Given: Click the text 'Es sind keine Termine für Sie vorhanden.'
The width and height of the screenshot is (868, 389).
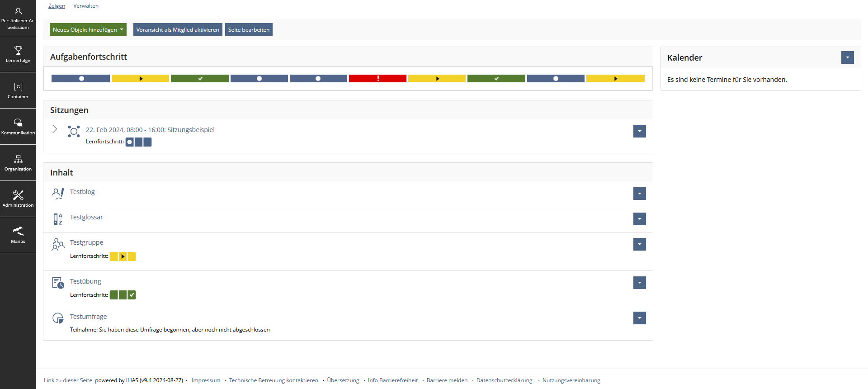Looking at the screenshot, I should click(x=727, y=80).
